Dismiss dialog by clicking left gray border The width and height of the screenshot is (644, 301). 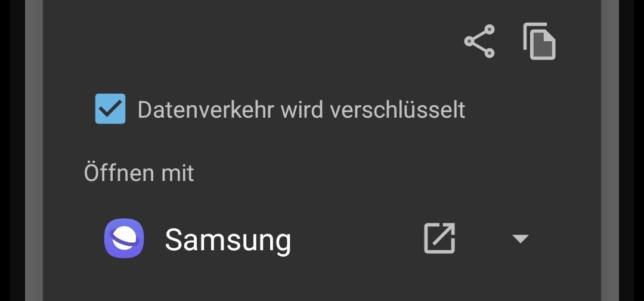pos(34,150)
